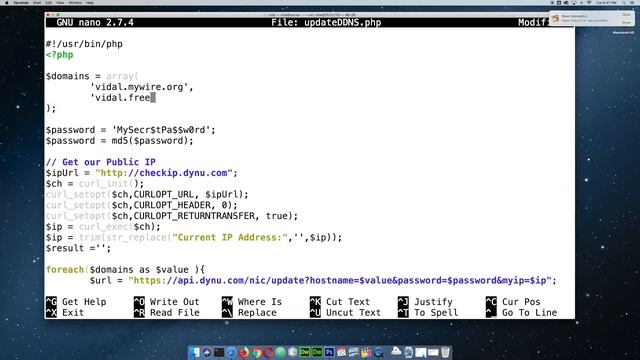Open Photoshop from the dock
This screenshot has width=640, height=360.
tap(329, 352)
